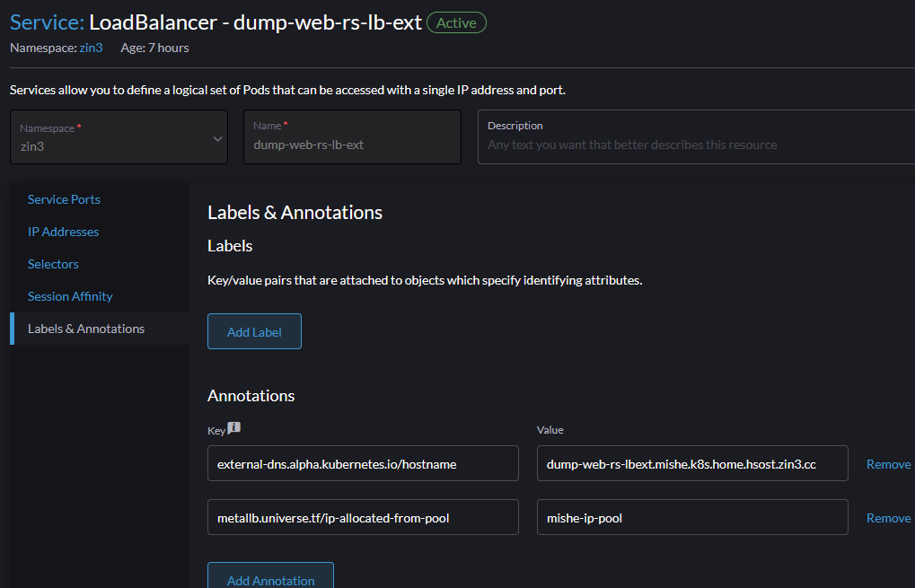Focus the mishe-ip-pool value field
The height and width of the screenshot is (588, 915).
(x=692, y=518)
